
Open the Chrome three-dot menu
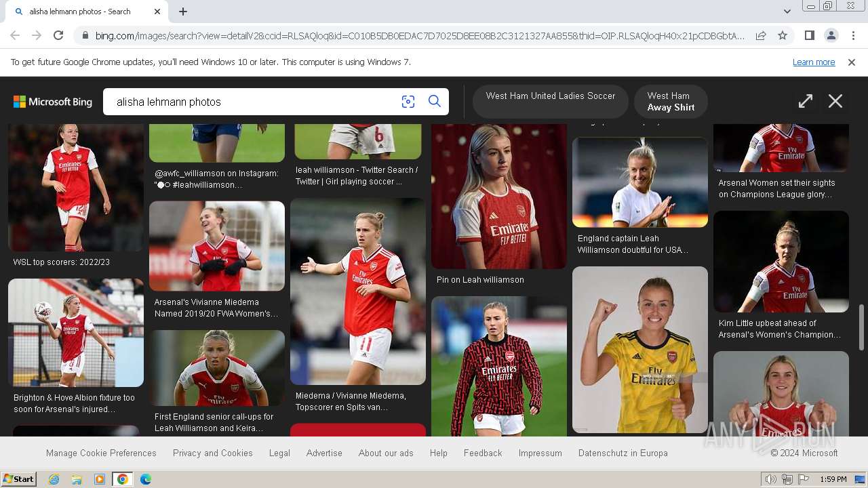tap(853, 35)
